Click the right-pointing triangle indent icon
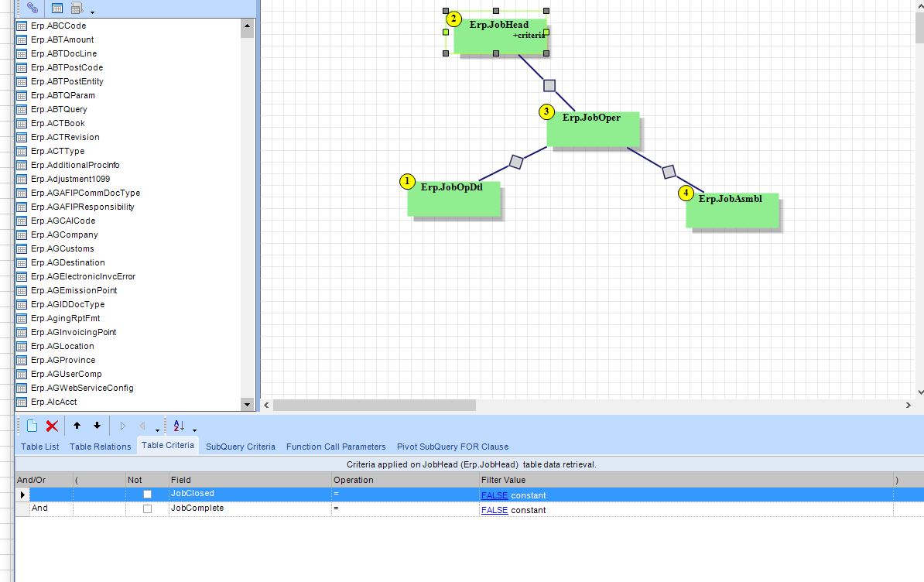Image resolution: width=924 pixels, height=582 pixels. click(x=122, y=426)
